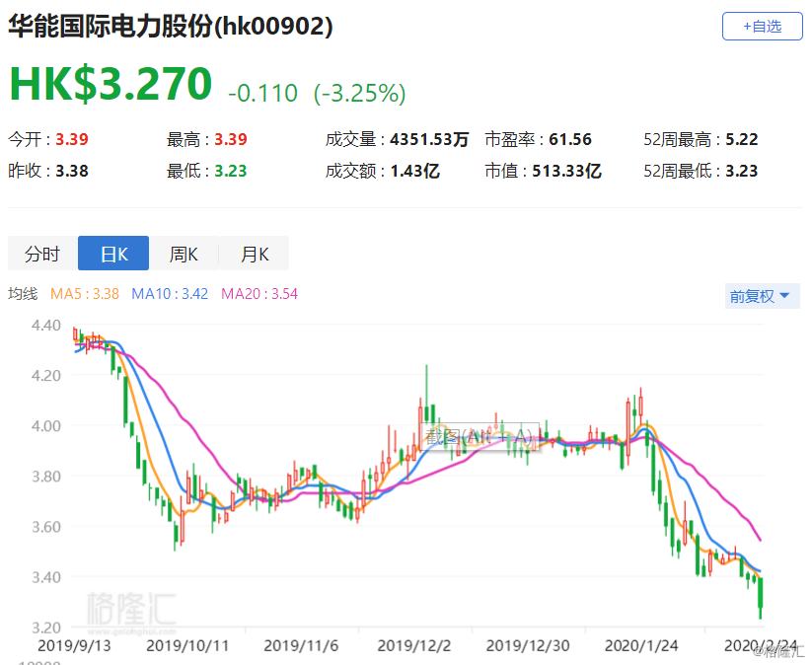
Task: Select the 日K daily chart tab
Action: coord(113,254)
